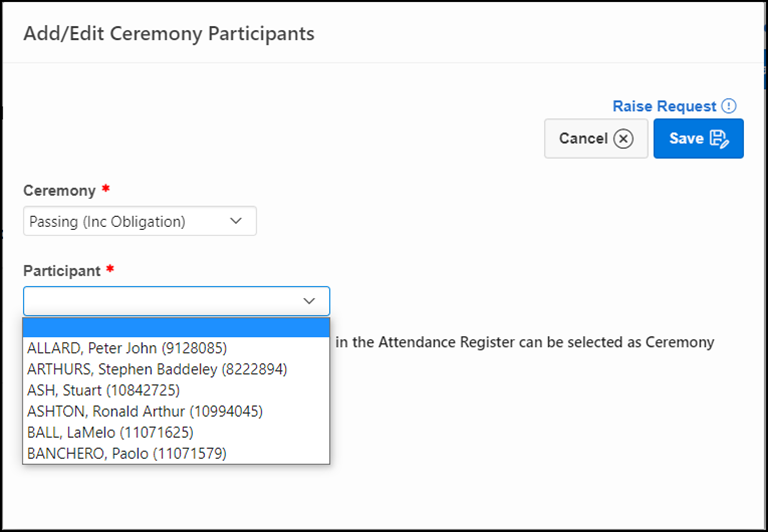This screenshot has height=532, width=768.
Task: Select the blank highlighted option in Participant list
Action: point(176,328)
